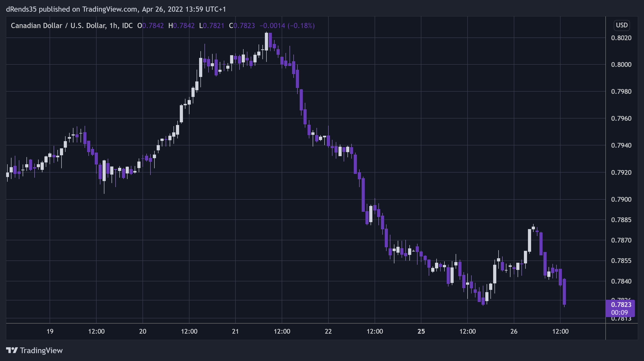Click the countdown timer 00:09
This screenshot has height=361, width=644.
pyautogui.click(x=620, y=313)
